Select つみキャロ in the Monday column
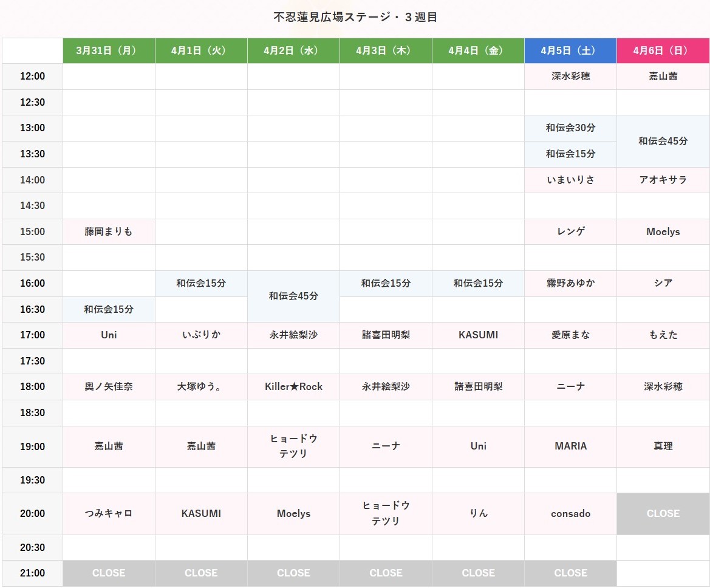Viewport: 710px width, 588px height. [x=109, y=513]
